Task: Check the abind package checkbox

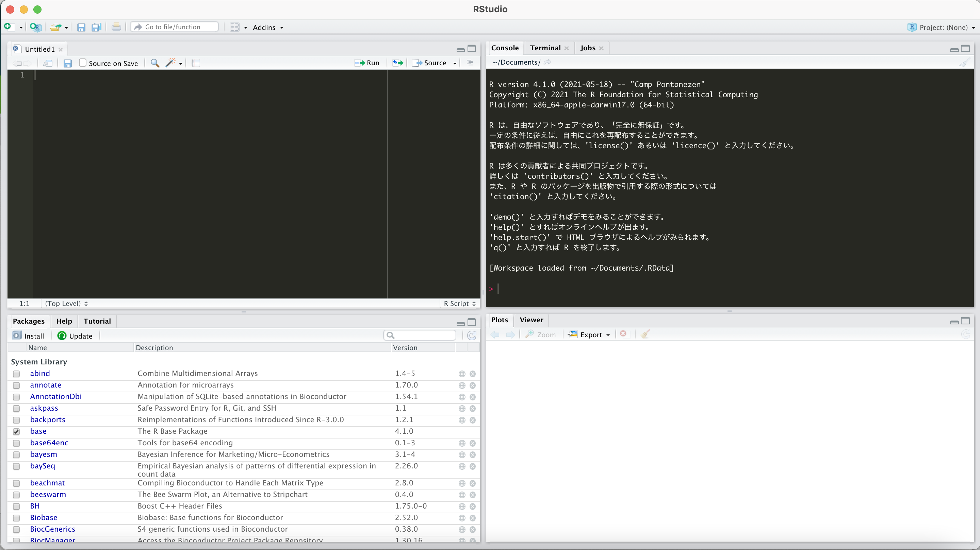Action: tap(16, 374)
